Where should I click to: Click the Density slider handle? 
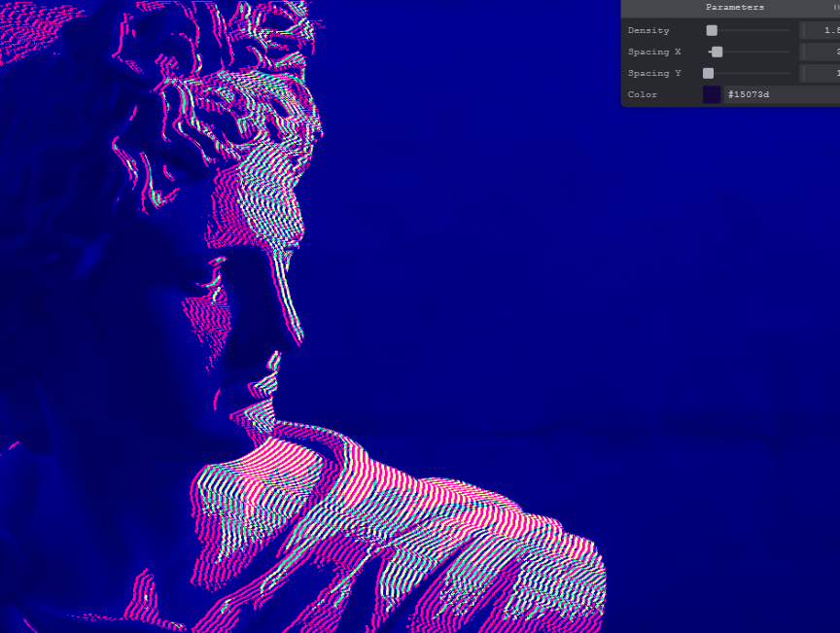[x=712, y=31]
